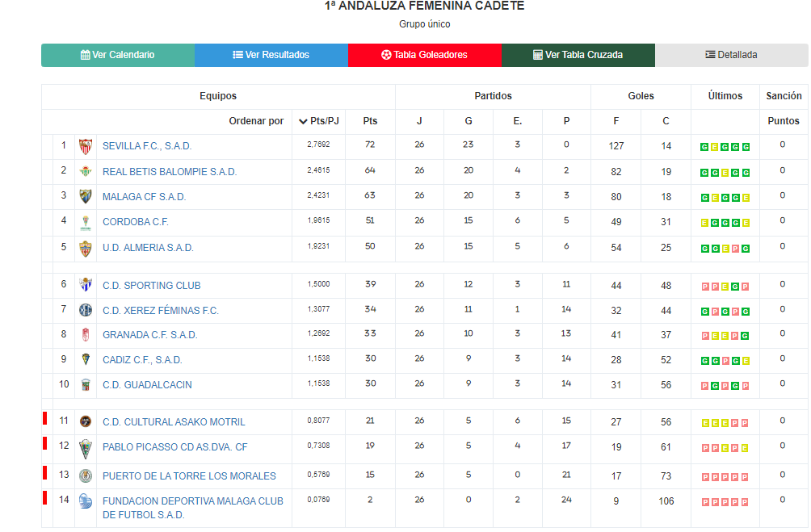
Task: Open REAL BETIS BALOMPIE S.A.D. link
Action: tap(170, 172)
